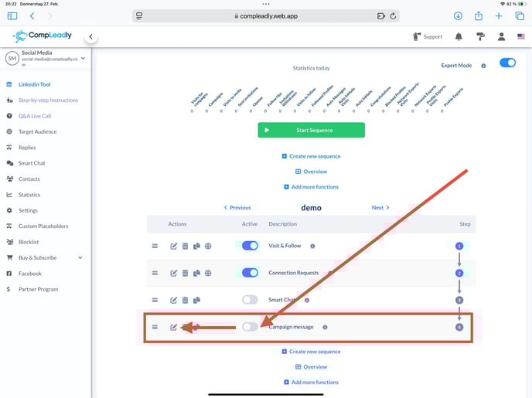Edit the Visit & Follow step
The width and height of the screenshot is (532, 398).
[x=174, y=246]
